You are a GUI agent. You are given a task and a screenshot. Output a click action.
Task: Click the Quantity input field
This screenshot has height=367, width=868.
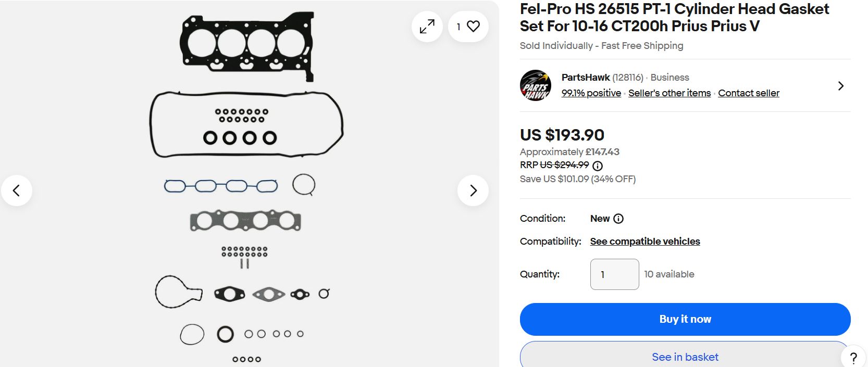click(614, 274)
